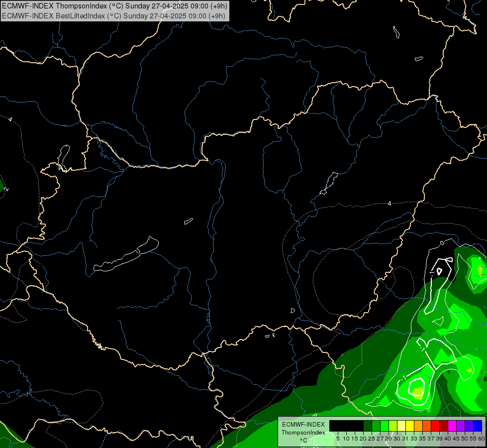487x448 pixels.
Task: Click the ECMWF-INDEX BestLiftedIndex title line
Action: click(113, 16)
